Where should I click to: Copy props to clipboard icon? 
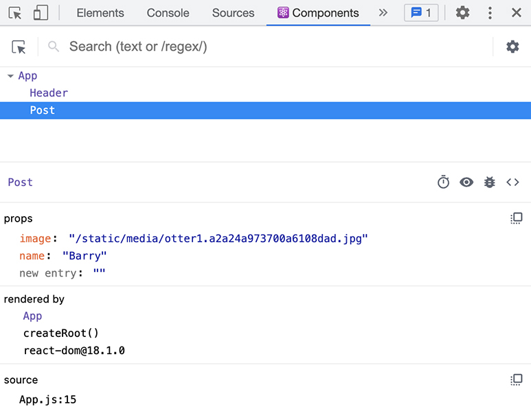pos(517,218)
